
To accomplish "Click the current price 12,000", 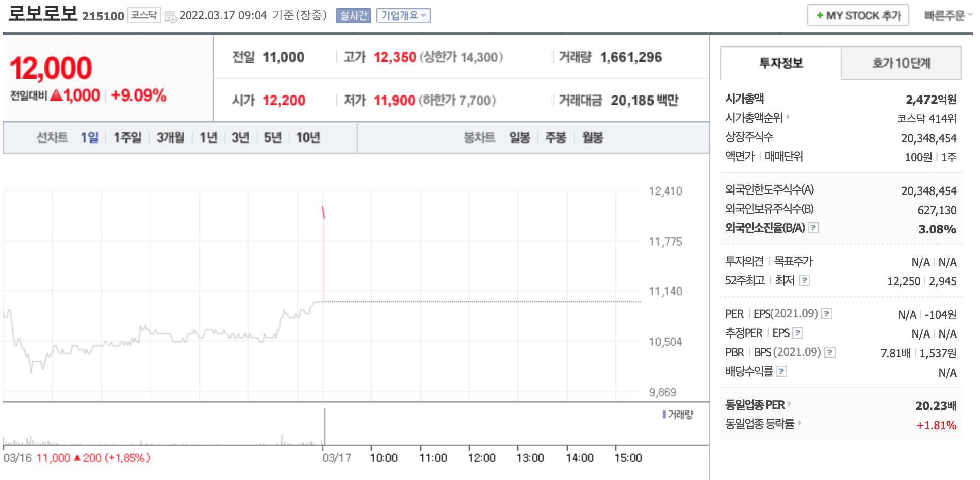I will (51, 68).
